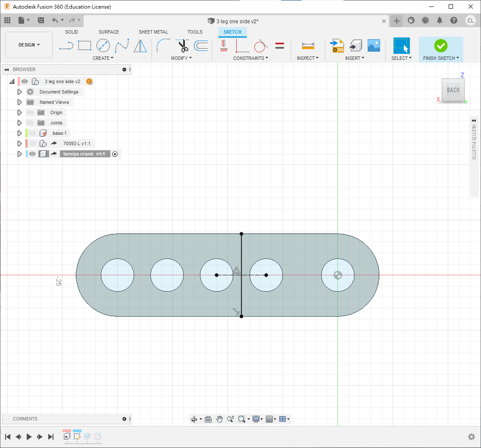Screen dimensions: 481x448
Task: Select the 2-Point Rectangle tool
Action: tap(84, 45)
